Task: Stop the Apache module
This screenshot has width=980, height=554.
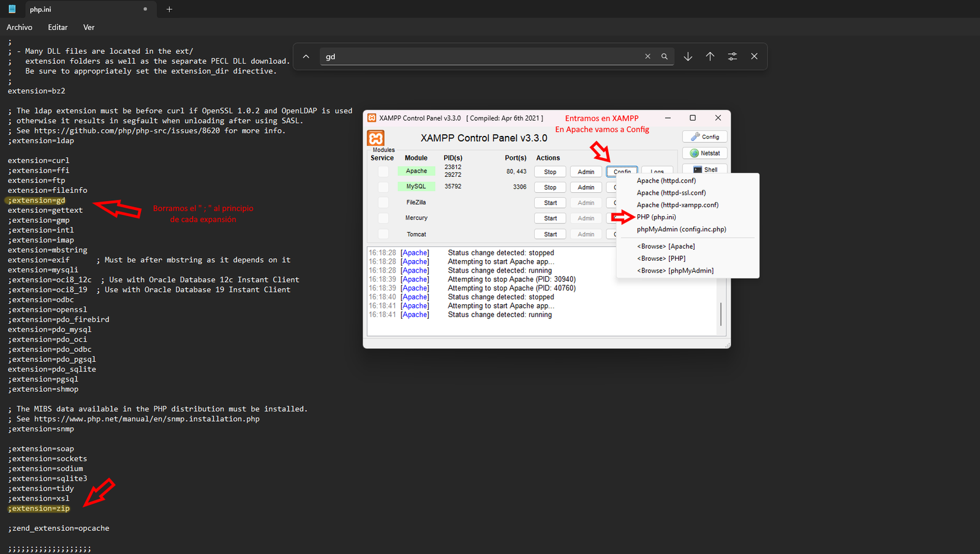Action: pos(550,172)
